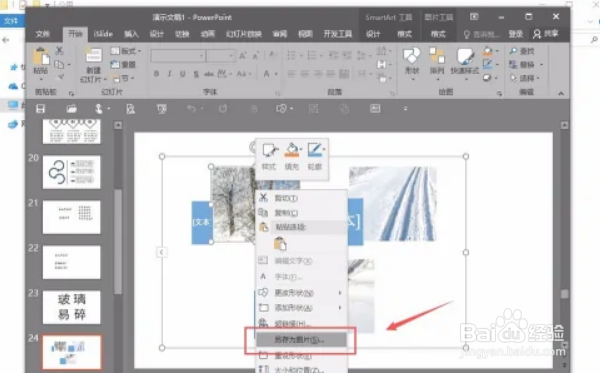Click the Save icon in quick toolbar
The height and width of the screenshot is (373, 600).
(x=40, y=109)
